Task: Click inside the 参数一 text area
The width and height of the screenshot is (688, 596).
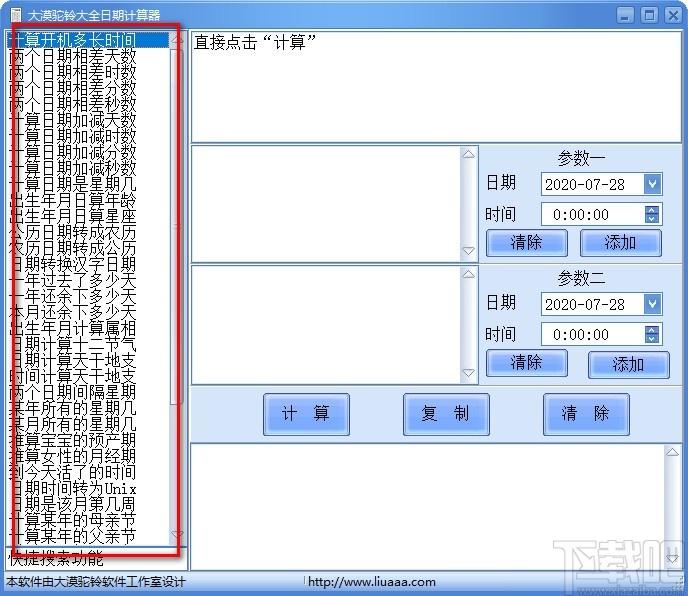Action: (x=326, y=204)
